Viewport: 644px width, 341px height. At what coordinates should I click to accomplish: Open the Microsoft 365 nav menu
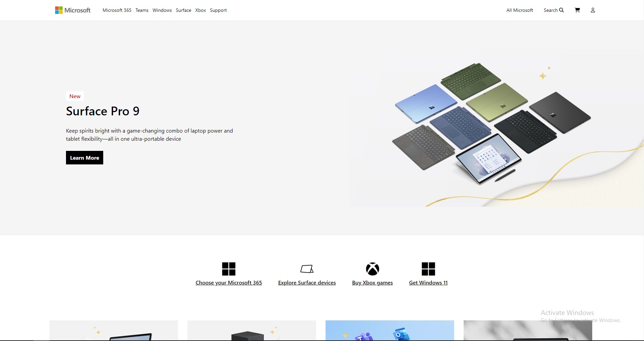point(117,10)
